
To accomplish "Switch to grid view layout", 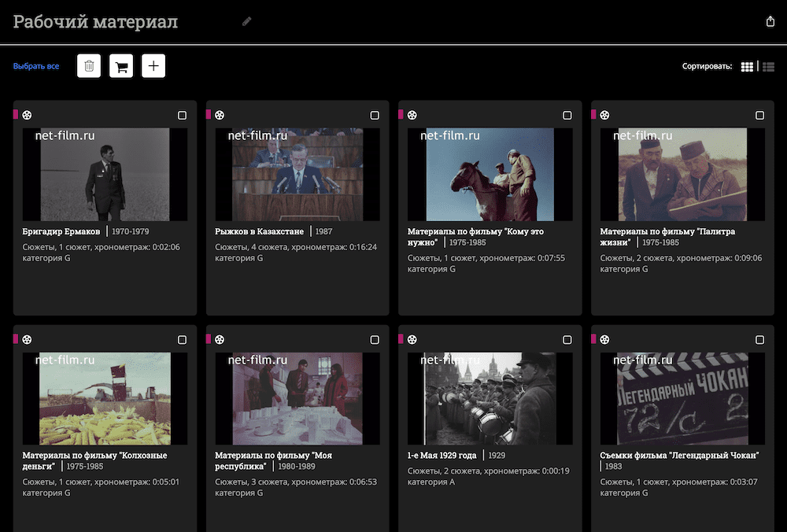I will click(x=747, y=67).
